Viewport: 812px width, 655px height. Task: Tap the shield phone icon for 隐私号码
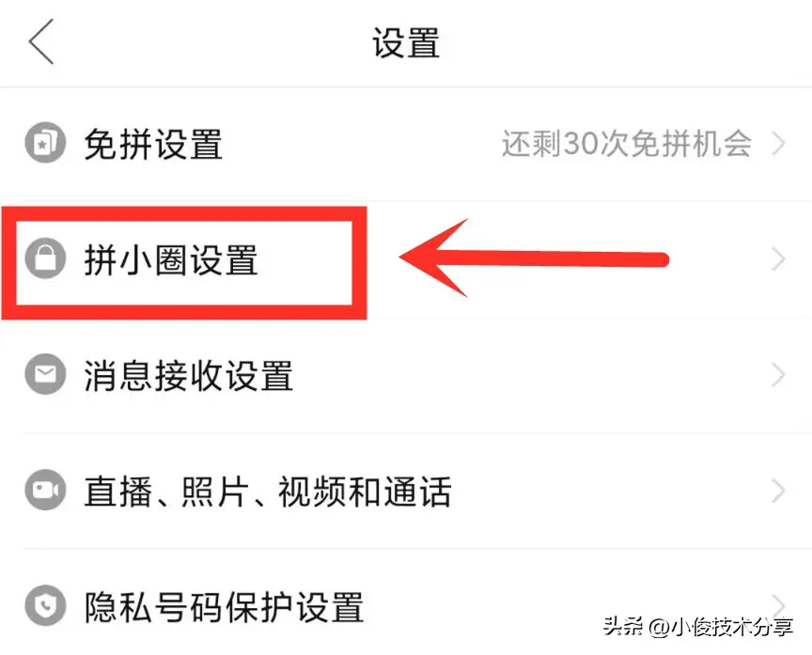(x=45, y=605)
